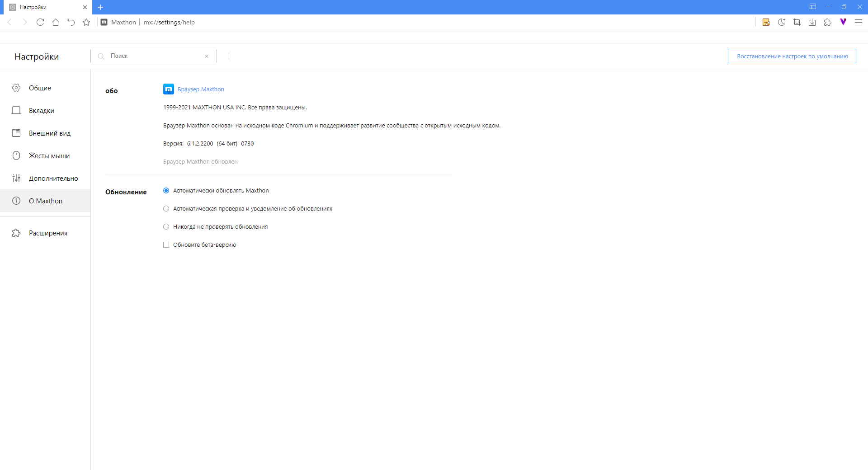Bookmark page with the star icon
Viewport: 868px width, 470px height.
point(86,22)
